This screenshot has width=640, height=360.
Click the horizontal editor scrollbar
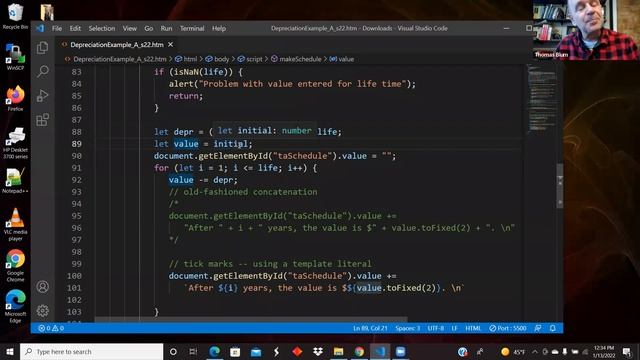[251, 319]
